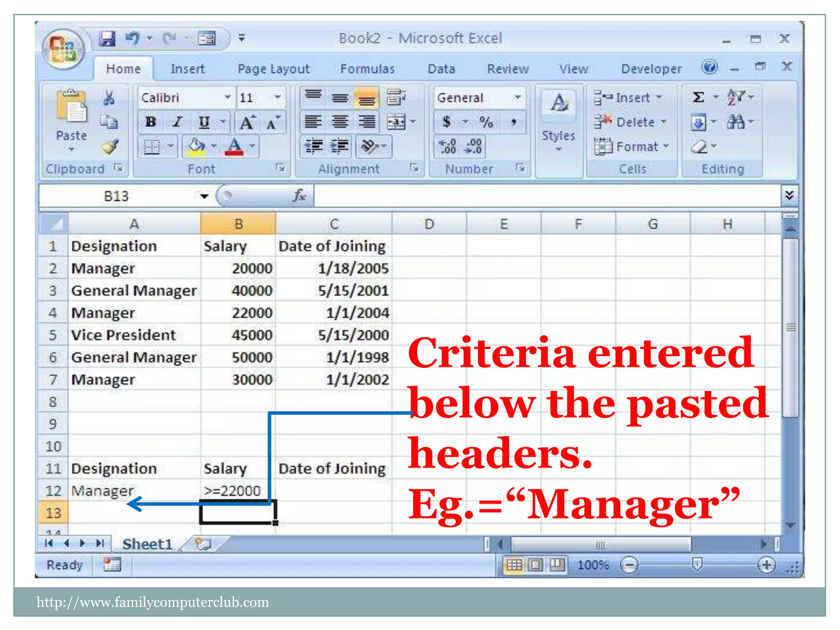Screen dimensions: 840x630
Task: Open the text Orientation tool
Action: point(370,146)
